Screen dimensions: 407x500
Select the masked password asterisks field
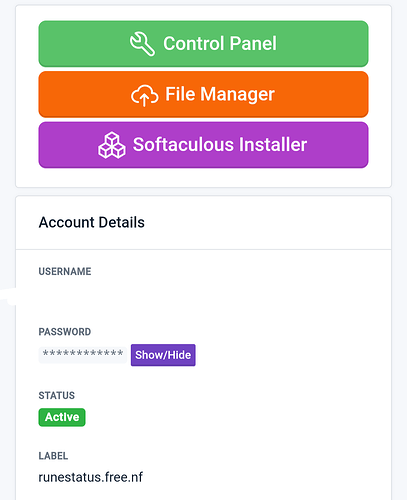point(83,355)
